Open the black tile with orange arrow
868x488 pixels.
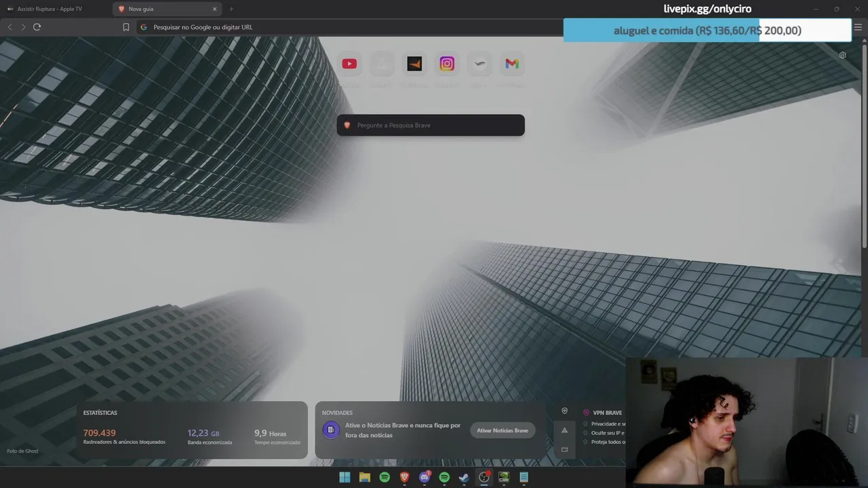414,64
